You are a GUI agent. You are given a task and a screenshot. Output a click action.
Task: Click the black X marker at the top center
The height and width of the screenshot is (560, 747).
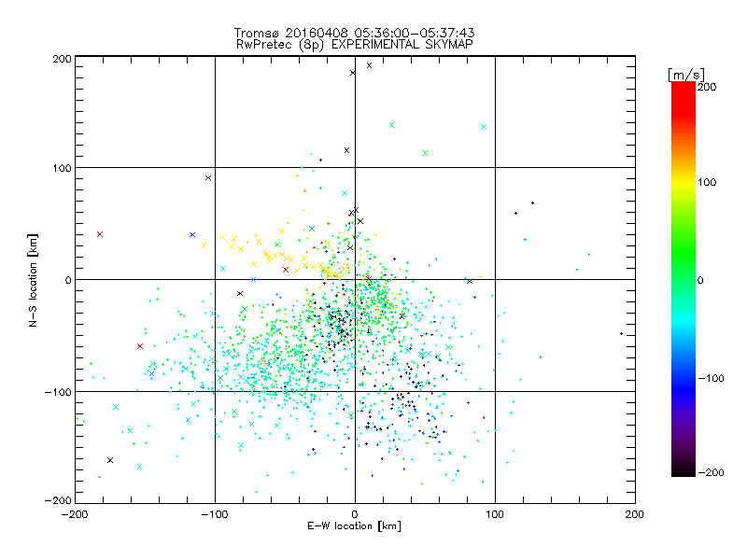pyautogui.click(x=369, y=65)
